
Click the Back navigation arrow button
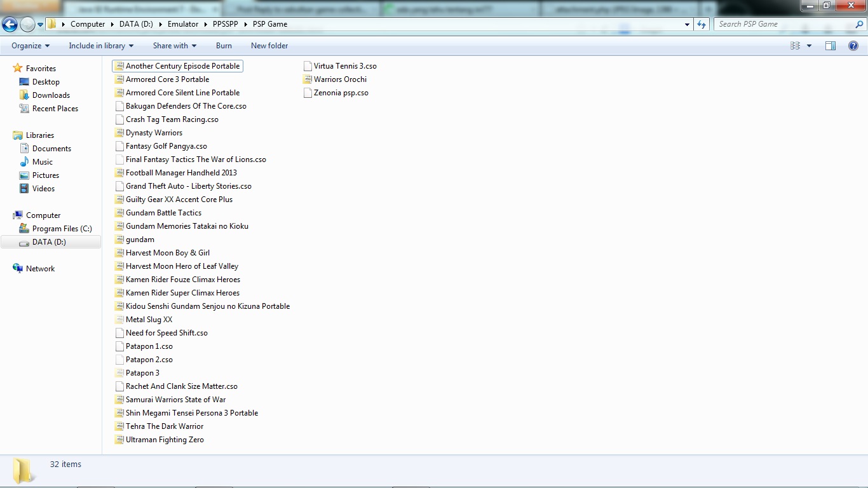coord(10,24)
